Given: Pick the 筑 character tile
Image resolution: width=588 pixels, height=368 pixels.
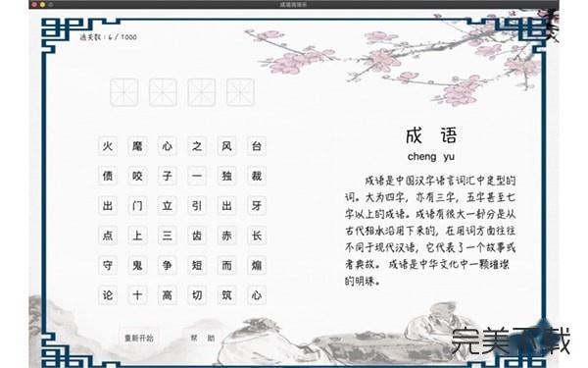Looking at the screenshot, I should (227, 295).
